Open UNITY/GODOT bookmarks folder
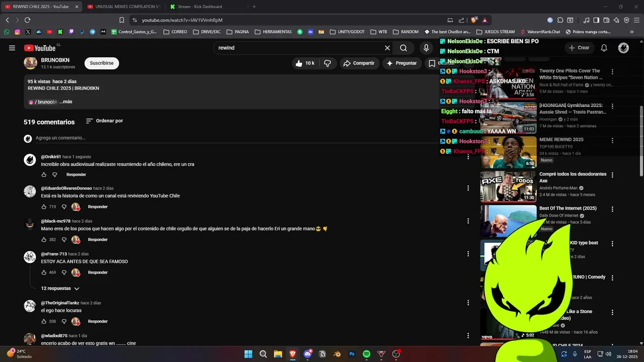This screenshot has width=644, height=362. tap(347, 32)
